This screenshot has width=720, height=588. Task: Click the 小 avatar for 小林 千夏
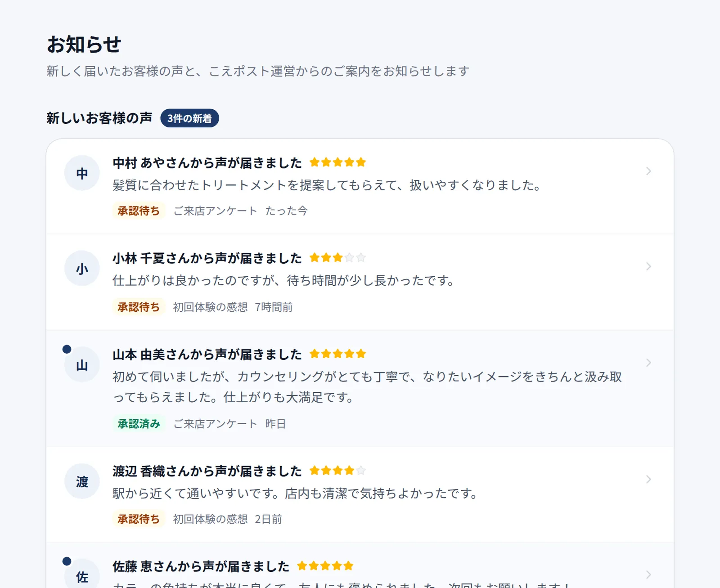[x=82, y=268]
